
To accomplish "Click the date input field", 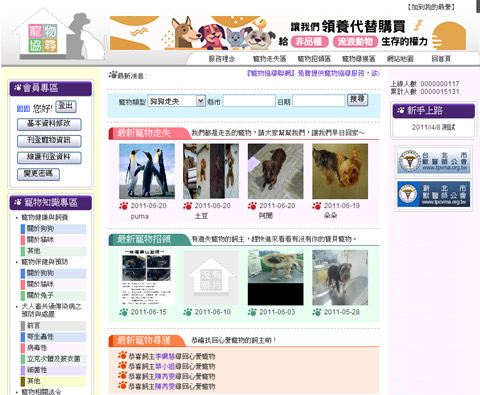I will (319, 101).
